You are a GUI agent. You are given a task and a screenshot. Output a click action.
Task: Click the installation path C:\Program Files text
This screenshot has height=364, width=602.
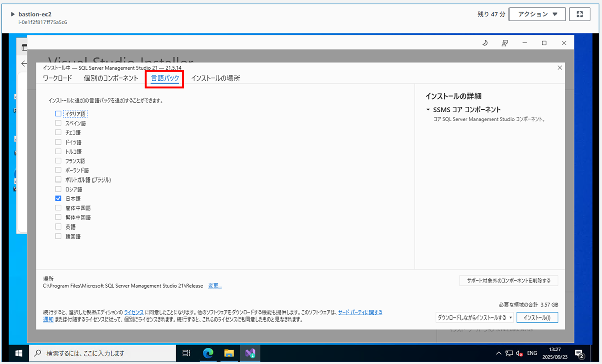tap(123, 286)
